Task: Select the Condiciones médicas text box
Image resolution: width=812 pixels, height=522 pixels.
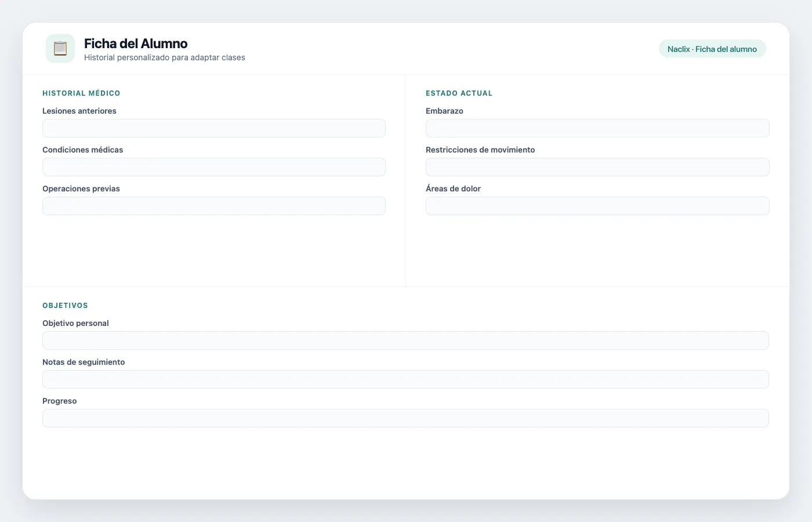Action: [214, 167]
